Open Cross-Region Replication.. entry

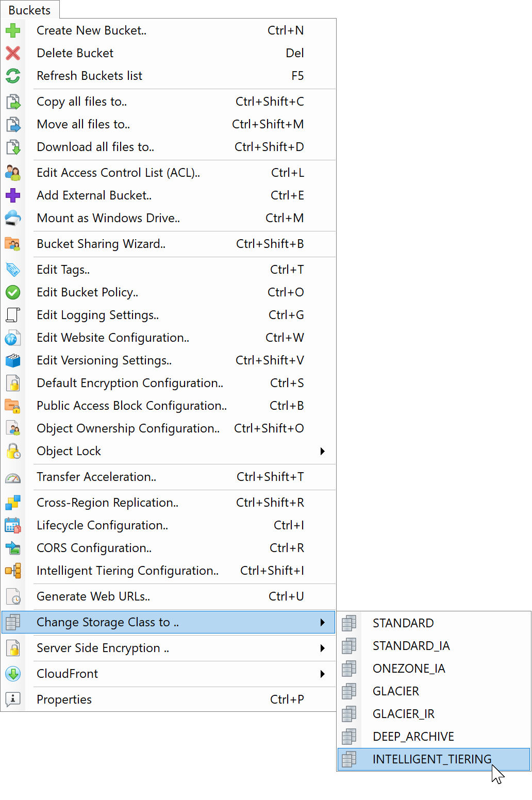(x=169, y=503)
